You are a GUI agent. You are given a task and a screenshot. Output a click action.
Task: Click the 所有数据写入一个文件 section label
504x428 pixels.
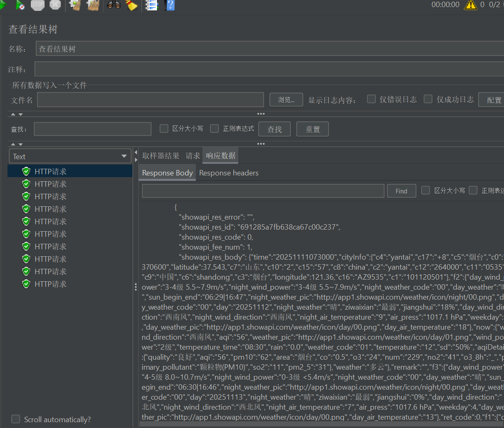49,85
